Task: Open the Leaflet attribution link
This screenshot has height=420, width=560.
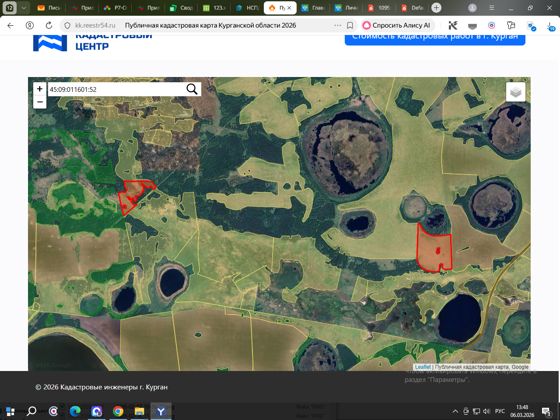Action: pos(422,367)
